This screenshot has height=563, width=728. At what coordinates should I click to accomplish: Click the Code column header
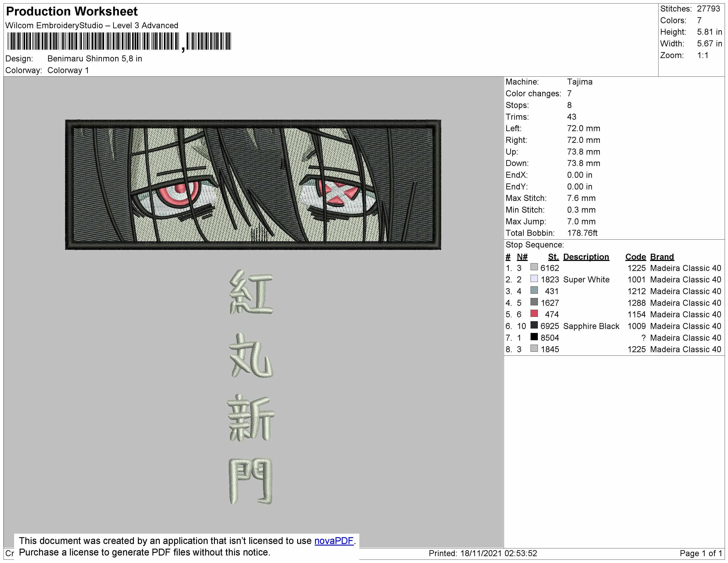click(x=635, y=257)
